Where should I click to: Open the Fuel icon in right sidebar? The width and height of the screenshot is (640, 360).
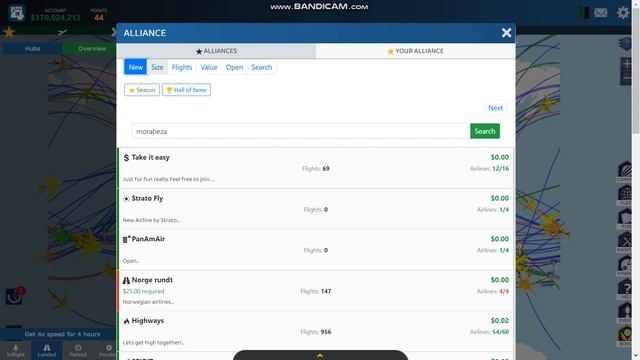(x=624, y=218)
